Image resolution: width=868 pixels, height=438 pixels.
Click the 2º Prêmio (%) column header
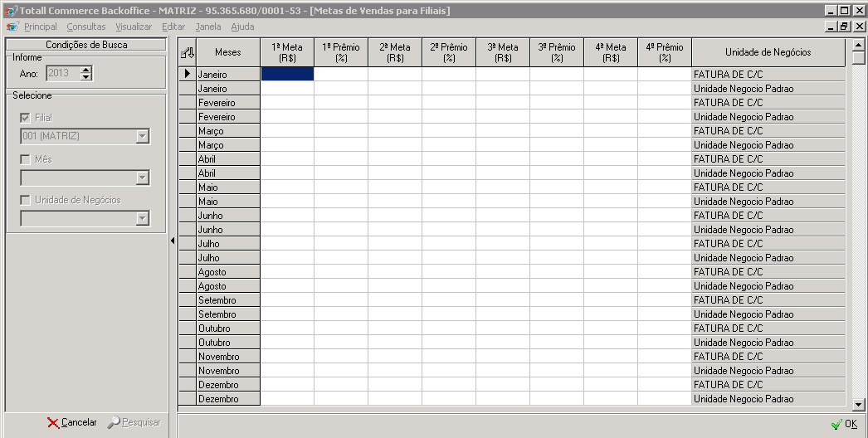[x=449, y=52]
